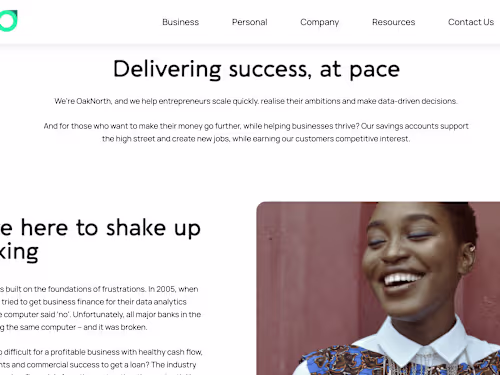Click the savings accounts paragraph text

256,132
